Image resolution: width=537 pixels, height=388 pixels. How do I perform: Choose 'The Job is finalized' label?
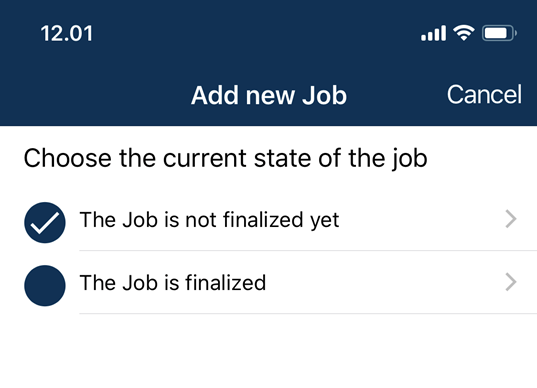(173, 283)
